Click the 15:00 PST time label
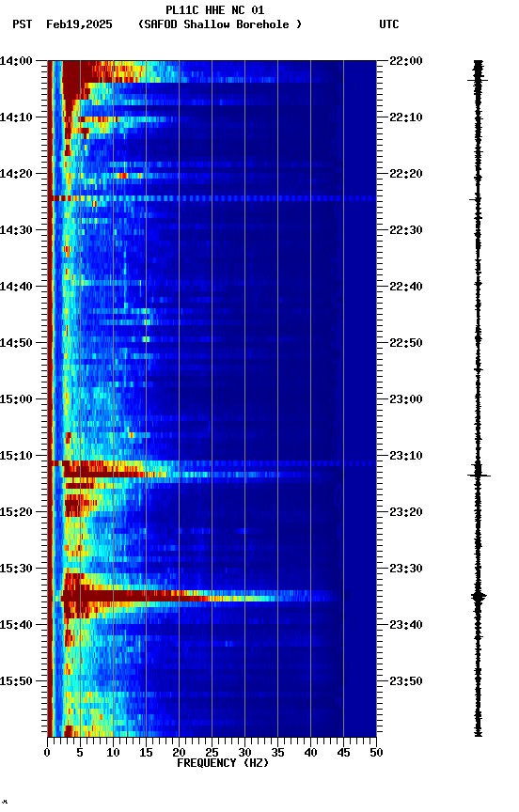This screenshot has height=812, width=519. [16, 399]
